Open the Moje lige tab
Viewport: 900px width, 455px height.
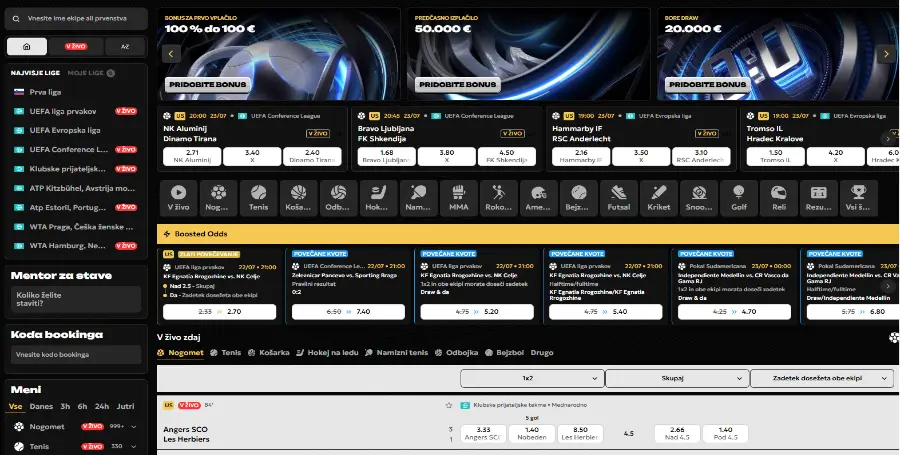coord(91,73)
